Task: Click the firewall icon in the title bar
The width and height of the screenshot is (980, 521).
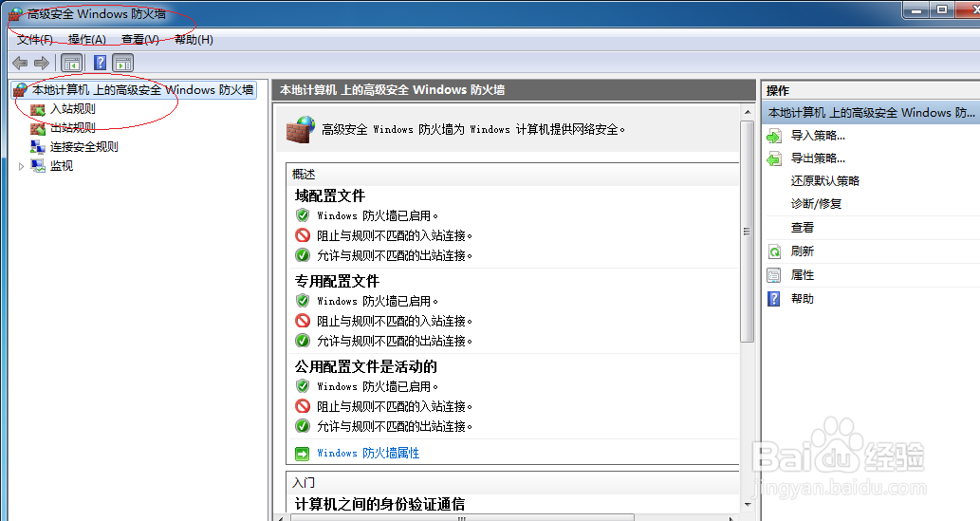Action: click(15, 14)
